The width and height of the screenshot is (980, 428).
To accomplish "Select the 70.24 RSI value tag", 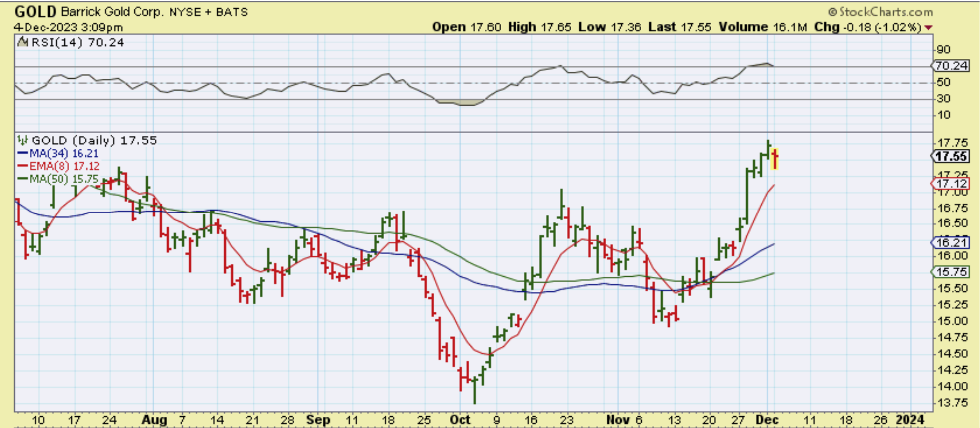I will coord(950,66).
